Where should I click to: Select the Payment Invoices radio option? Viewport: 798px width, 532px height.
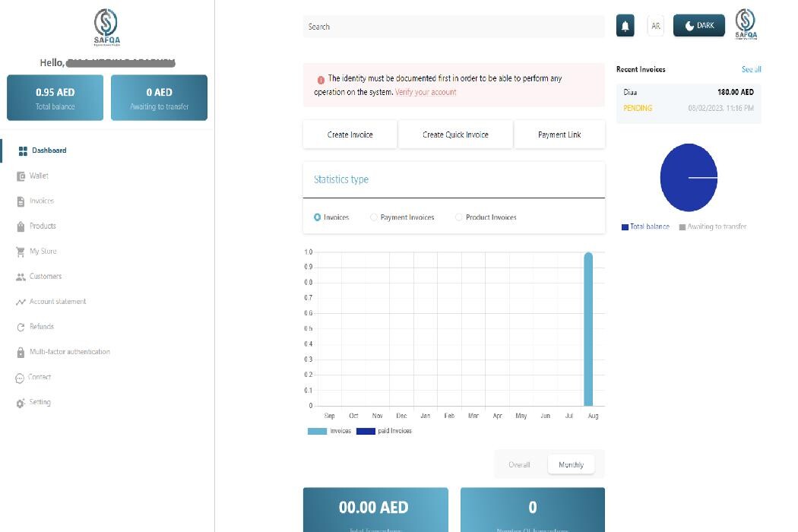coord(374,217)
